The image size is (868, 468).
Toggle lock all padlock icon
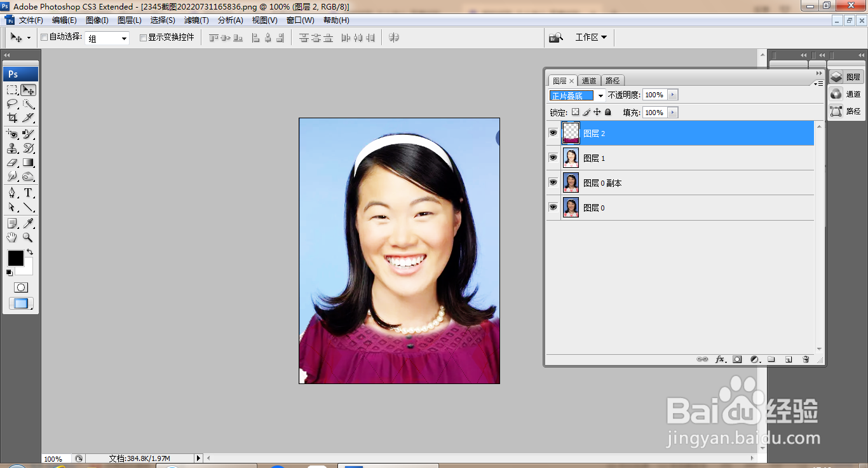click(x=608, y=112)
